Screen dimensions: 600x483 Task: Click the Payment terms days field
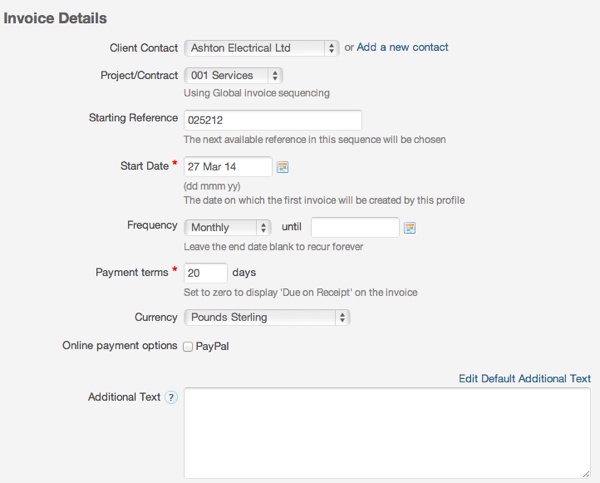click(206, 272)
